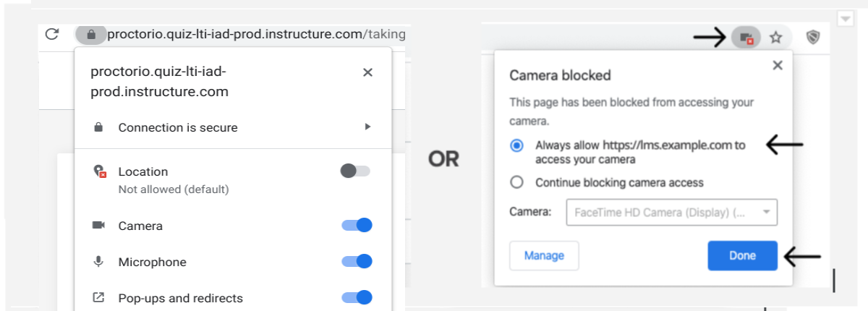
Task: Click the Microphone icon in site permissions
Action: (98, 262)
